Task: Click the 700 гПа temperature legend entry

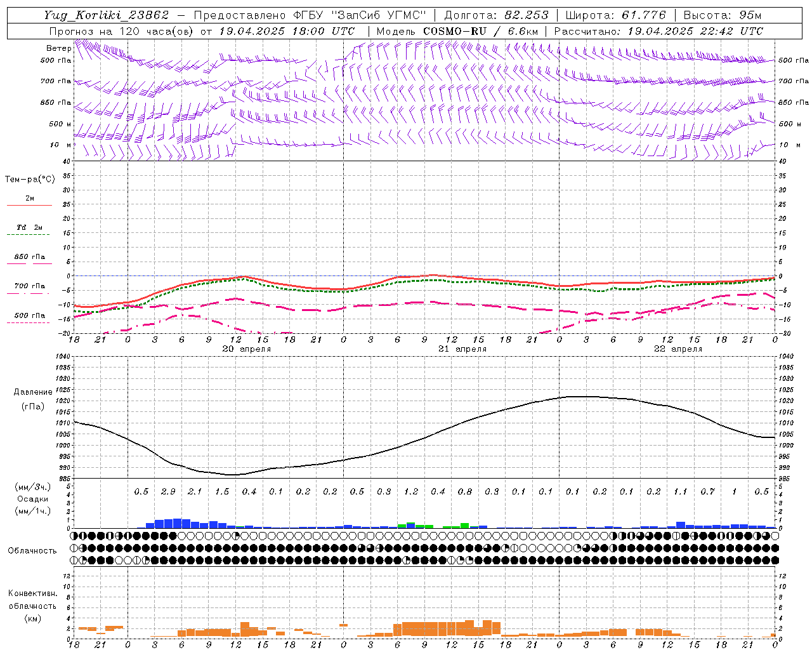Action: point(30,286)
